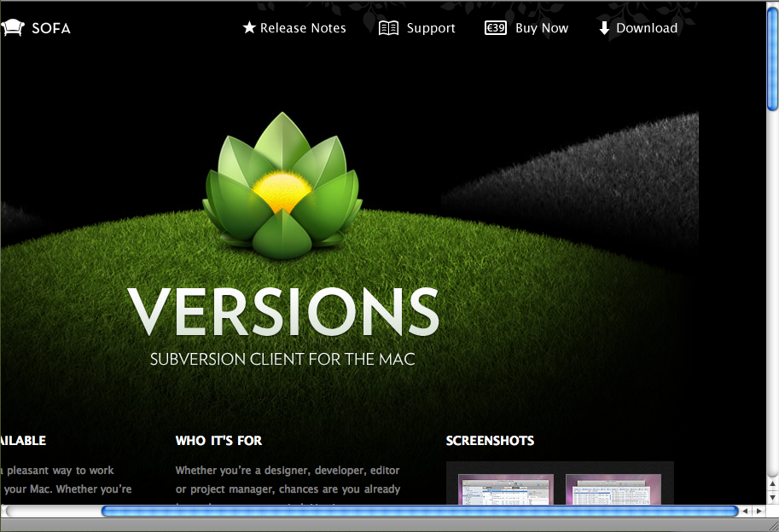Click the "or project manager, chances" text line

click(x=288, y=489)
